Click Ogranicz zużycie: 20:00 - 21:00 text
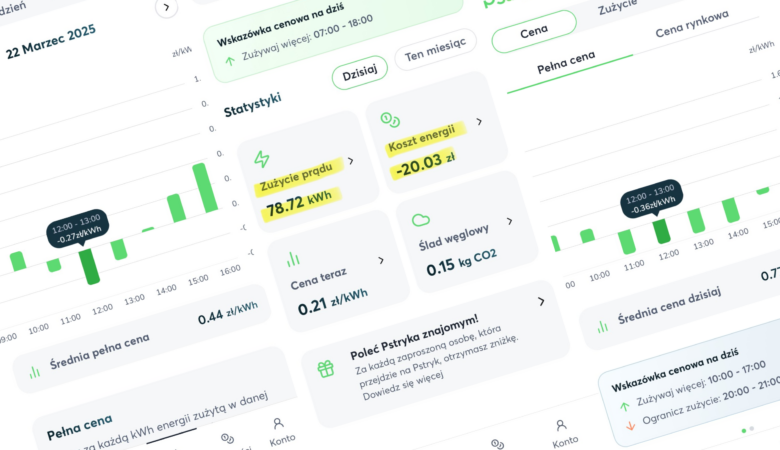780x450 pixels. click(x=713, y=400)
